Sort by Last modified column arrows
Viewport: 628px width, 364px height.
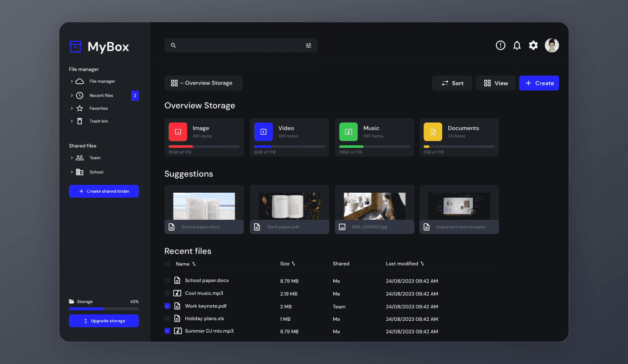coord(422,264)
